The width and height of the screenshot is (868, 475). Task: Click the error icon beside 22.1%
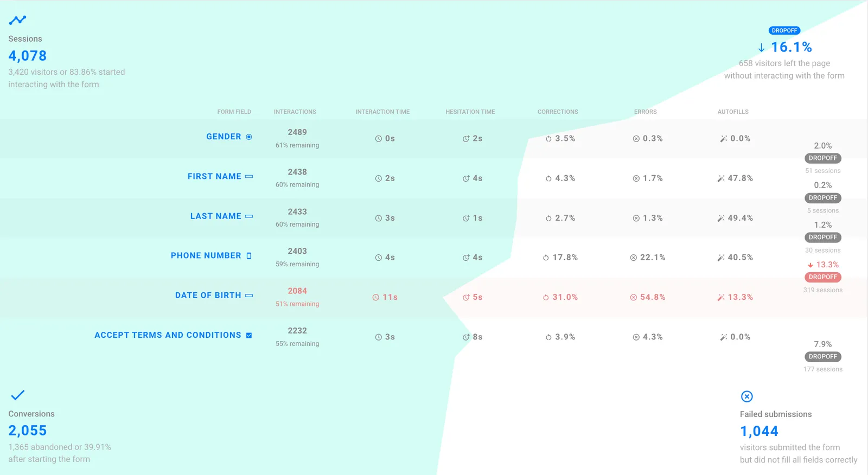click(633, 258)
